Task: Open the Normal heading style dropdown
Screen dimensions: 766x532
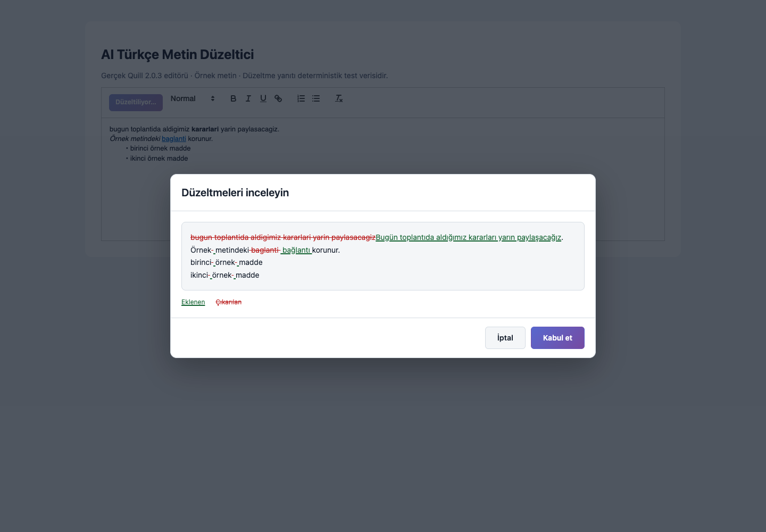Action: click(193, 98)
